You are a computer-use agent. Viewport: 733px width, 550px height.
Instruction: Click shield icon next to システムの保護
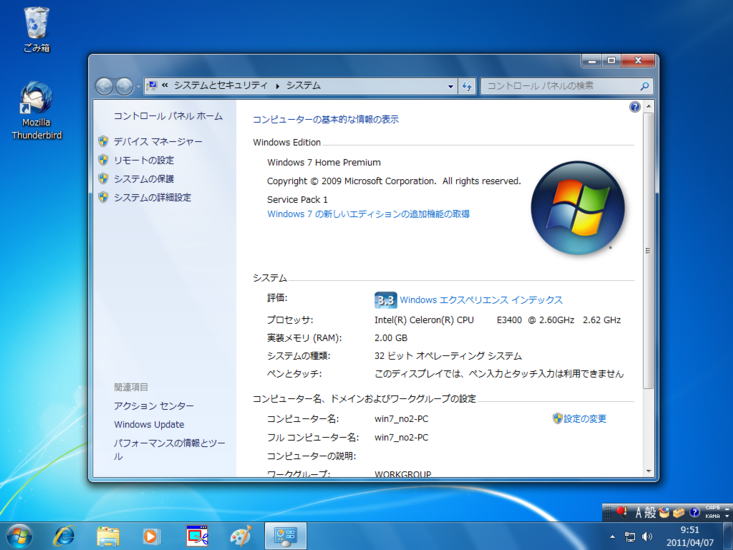103,179
